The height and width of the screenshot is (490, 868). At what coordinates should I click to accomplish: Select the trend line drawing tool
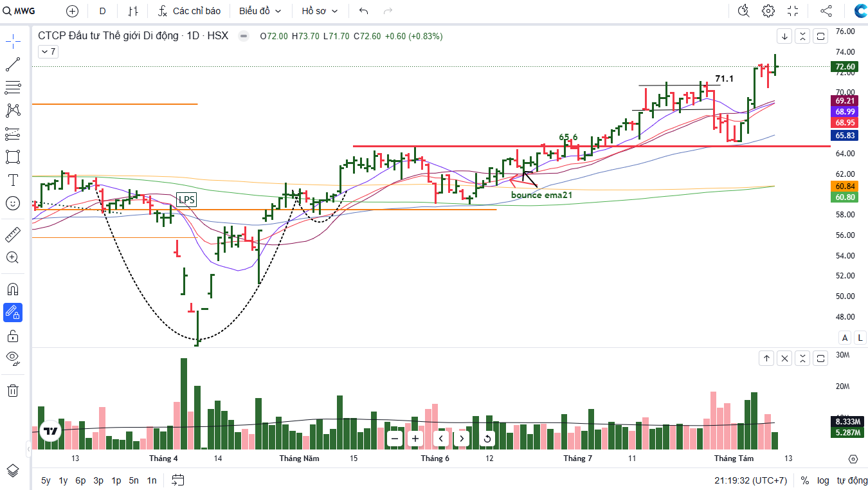13,64
